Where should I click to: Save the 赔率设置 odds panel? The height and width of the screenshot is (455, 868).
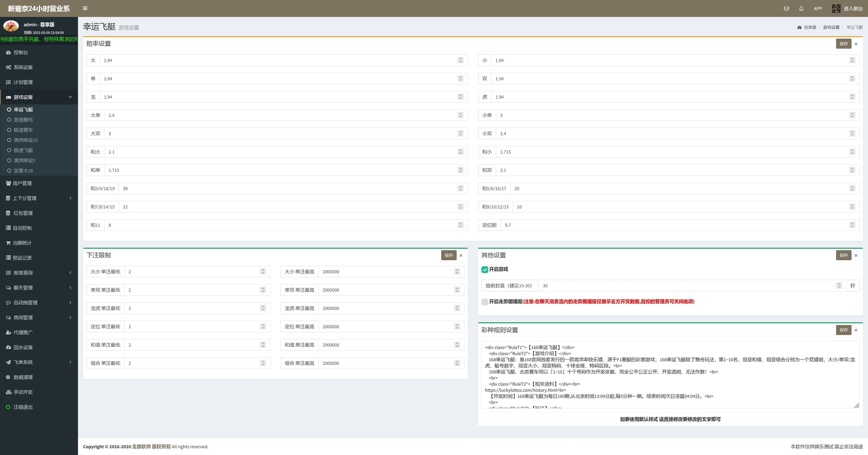coord(843,44)
